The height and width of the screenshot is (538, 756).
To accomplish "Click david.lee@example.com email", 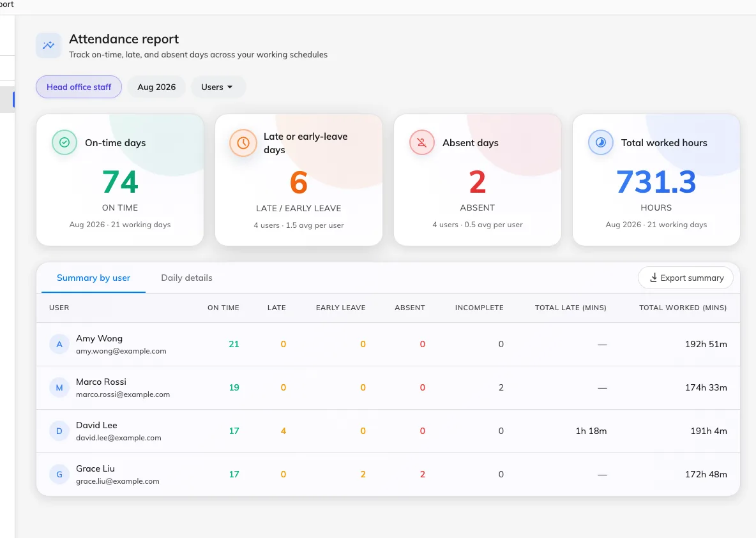I will click(x=118, y=438).
